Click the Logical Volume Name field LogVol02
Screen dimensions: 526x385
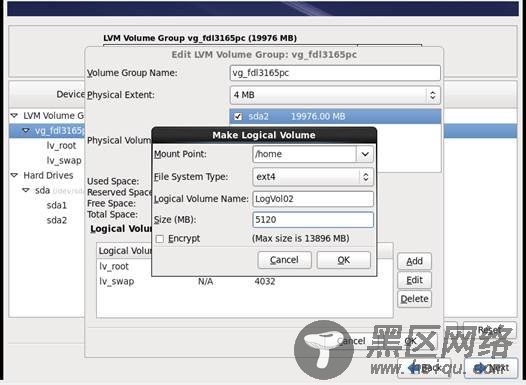tap(313, 199)
